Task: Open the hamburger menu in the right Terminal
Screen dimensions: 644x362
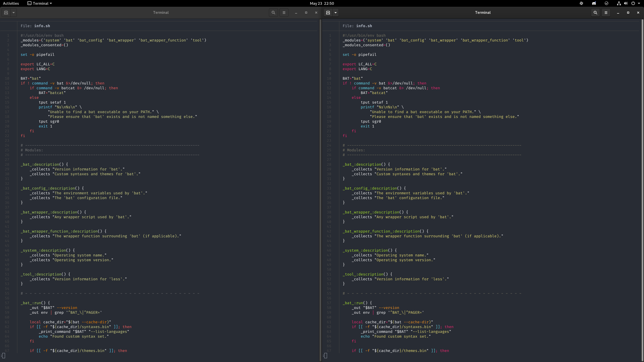Action: click(x=606, y=12)
